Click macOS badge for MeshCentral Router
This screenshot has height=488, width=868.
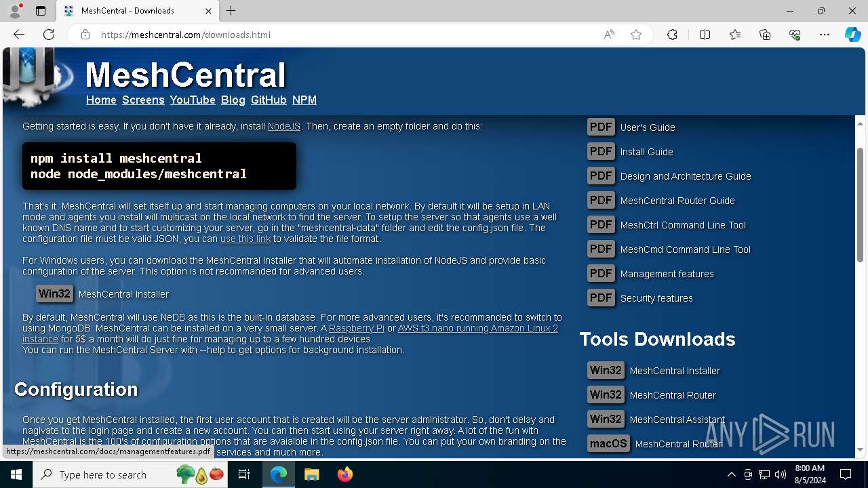click(x=608, y=443)
